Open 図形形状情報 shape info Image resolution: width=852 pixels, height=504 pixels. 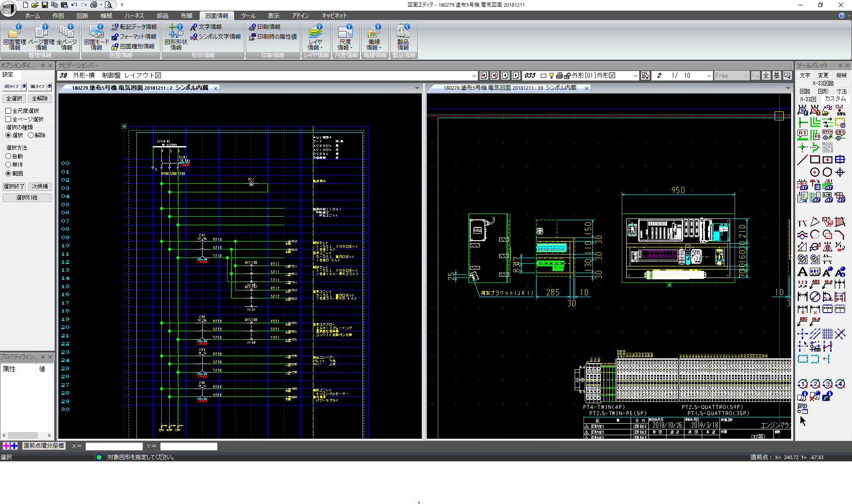(x=176, y=37)
